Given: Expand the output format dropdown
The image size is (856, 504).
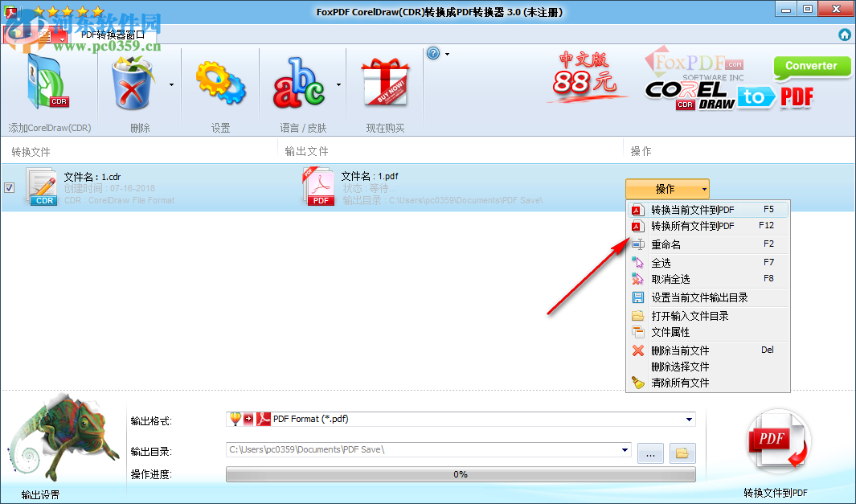Looking at the screenshot, I should pyautogui.click(x=688, y=419).
